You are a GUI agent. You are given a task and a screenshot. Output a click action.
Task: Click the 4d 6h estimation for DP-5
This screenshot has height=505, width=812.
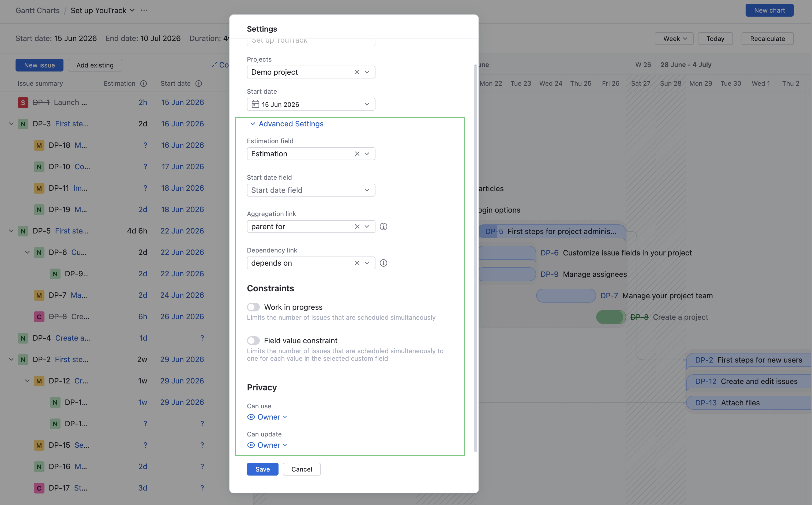point(137,231)
